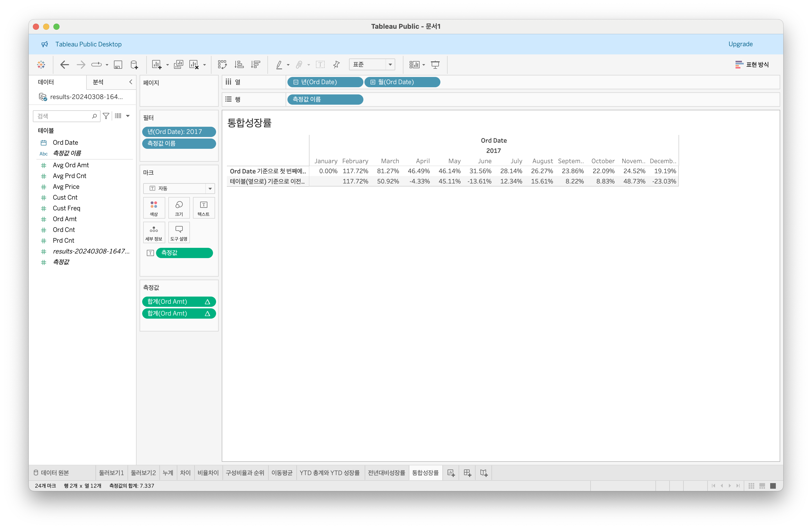
Task: Select the 측정값 text pill on marks card
Action: point(184,253)
